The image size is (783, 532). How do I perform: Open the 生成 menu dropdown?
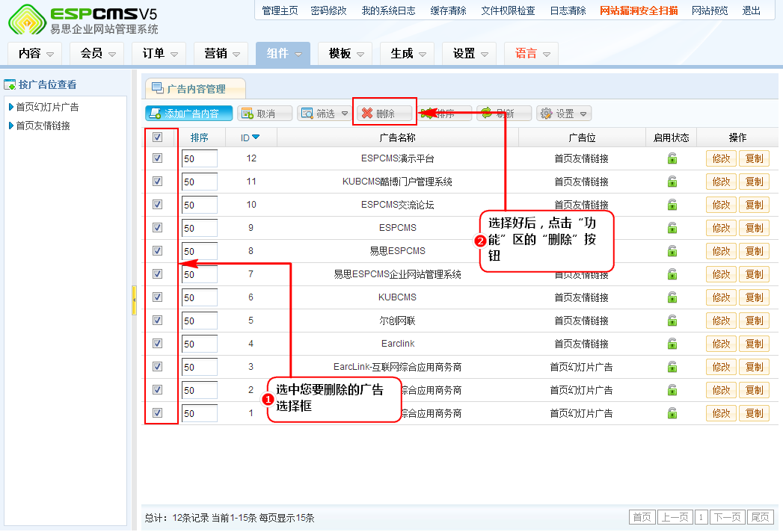[x=408, y=53]
